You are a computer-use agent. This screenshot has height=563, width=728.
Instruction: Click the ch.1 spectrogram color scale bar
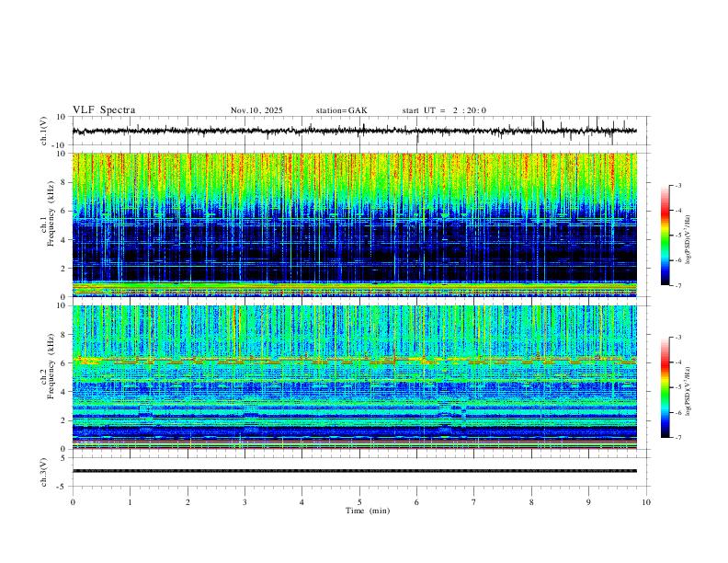(665, 236)
